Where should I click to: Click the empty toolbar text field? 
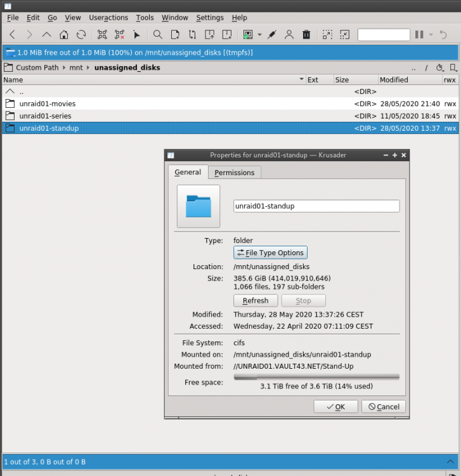[384, 35]
